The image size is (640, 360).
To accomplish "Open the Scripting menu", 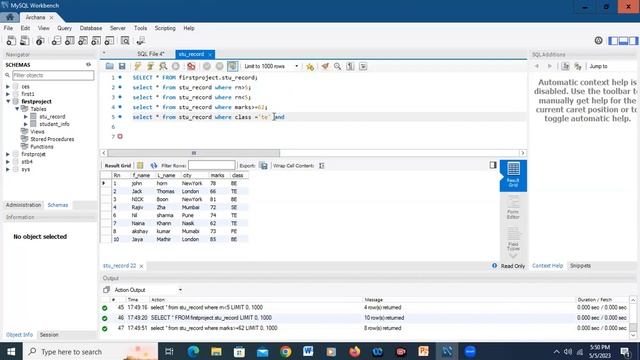I will (165, 28).
